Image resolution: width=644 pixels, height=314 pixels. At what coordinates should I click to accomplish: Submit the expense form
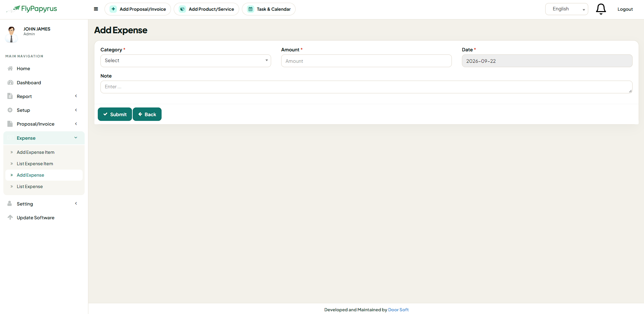115,114
